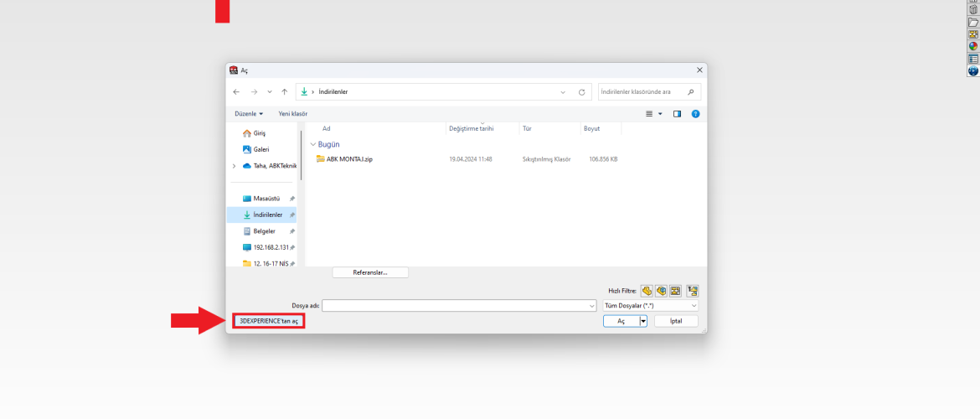Toggle the preview pane icon

click(677, 114)
